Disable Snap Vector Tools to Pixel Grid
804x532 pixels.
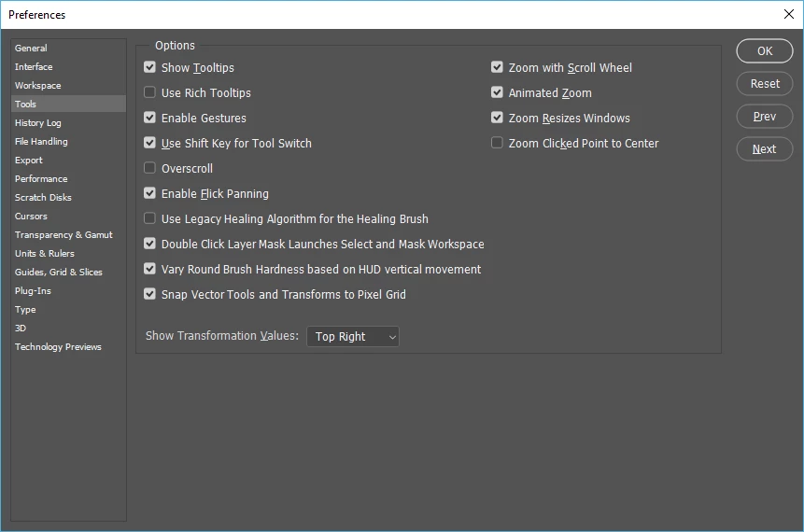pos(149,294)
